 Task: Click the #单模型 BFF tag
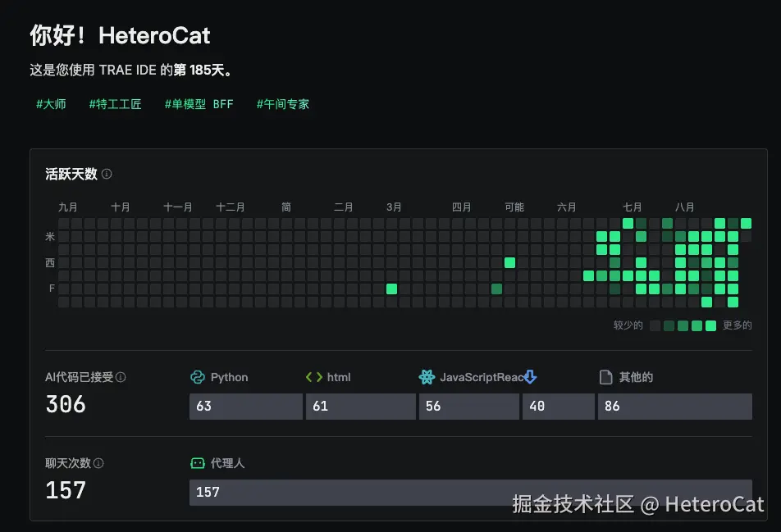click(199, 104)
